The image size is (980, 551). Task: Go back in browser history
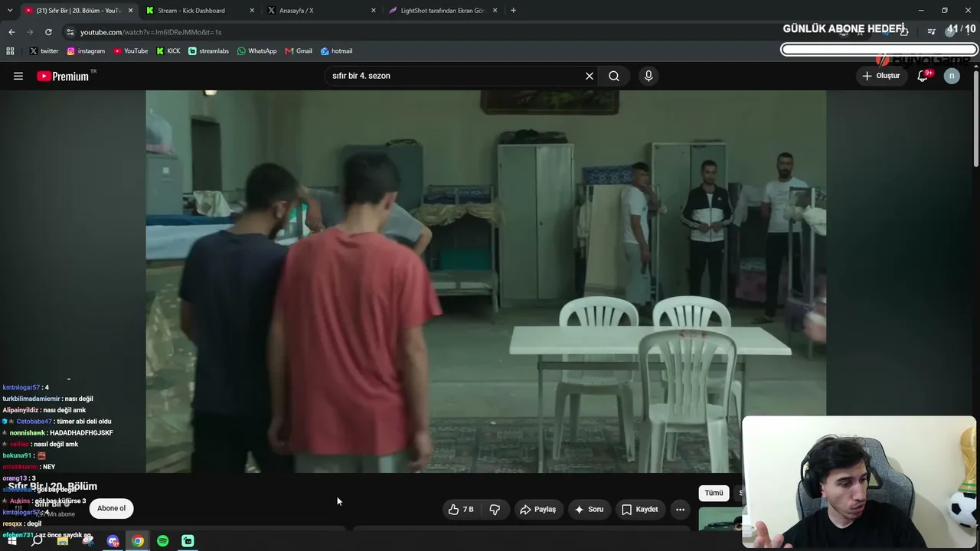tap(11, 32)
